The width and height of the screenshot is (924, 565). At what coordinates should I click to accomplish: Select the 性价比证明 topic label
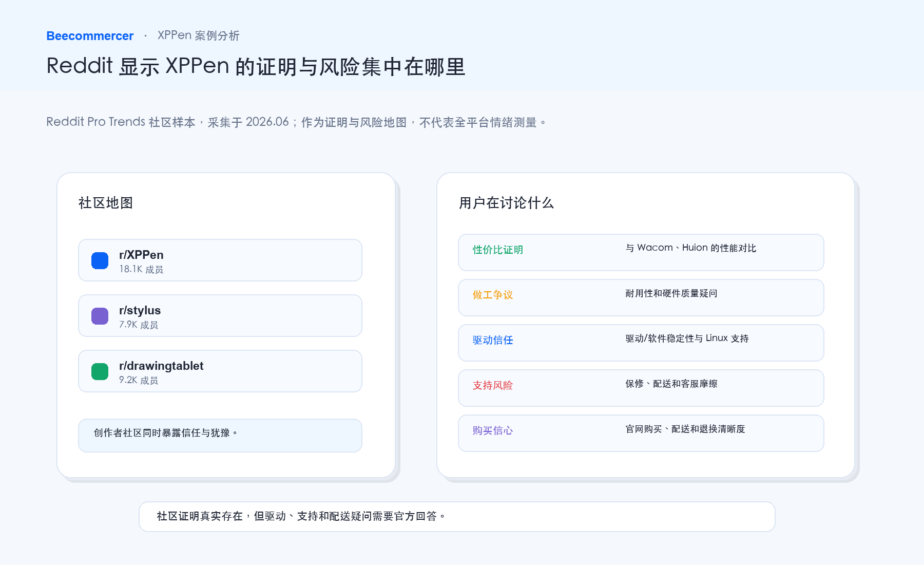coord(498,250)
